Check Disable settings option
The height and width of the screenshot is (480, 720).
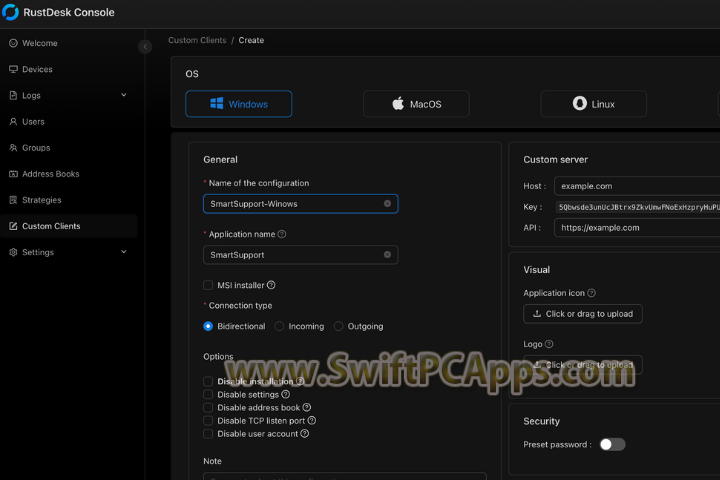[208, 395]
